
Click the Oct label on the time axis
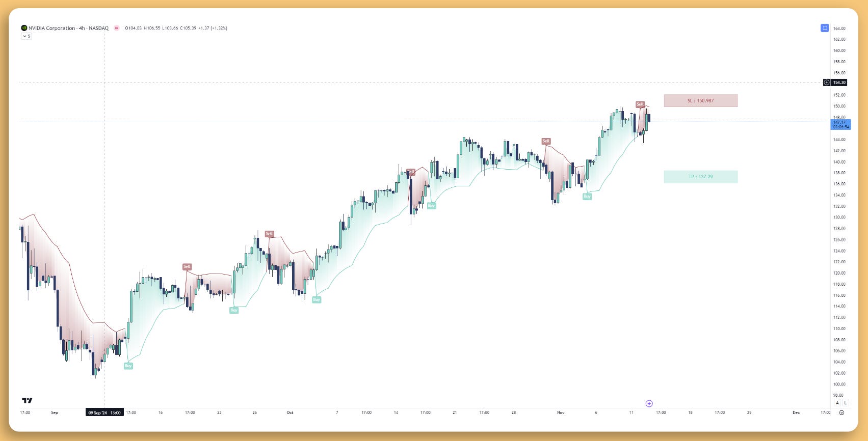pyautogui.click(x=290, y=412)
